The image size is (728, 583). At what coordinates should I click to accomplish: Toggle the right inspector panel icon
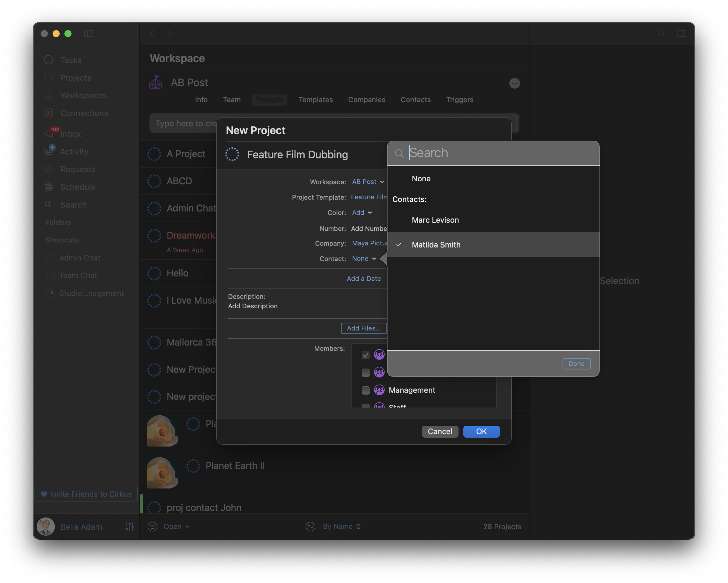682,33
